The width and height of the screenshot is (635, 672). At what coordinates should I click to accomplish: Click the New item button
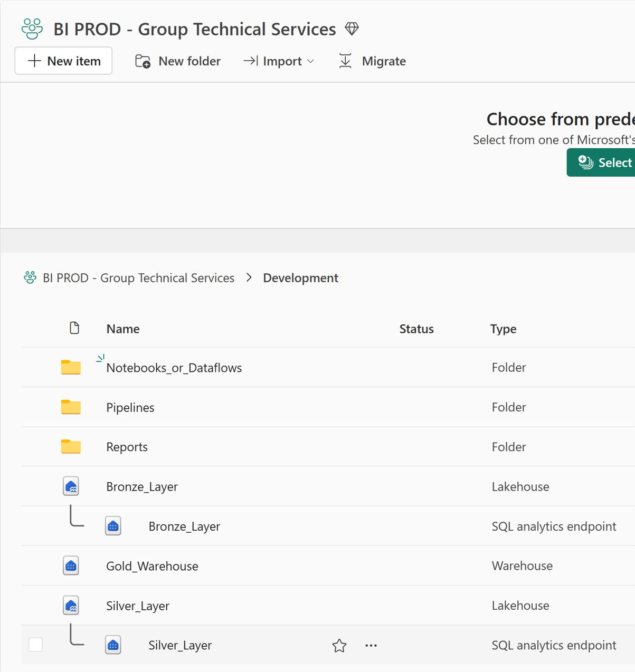(x=63, y=61)
